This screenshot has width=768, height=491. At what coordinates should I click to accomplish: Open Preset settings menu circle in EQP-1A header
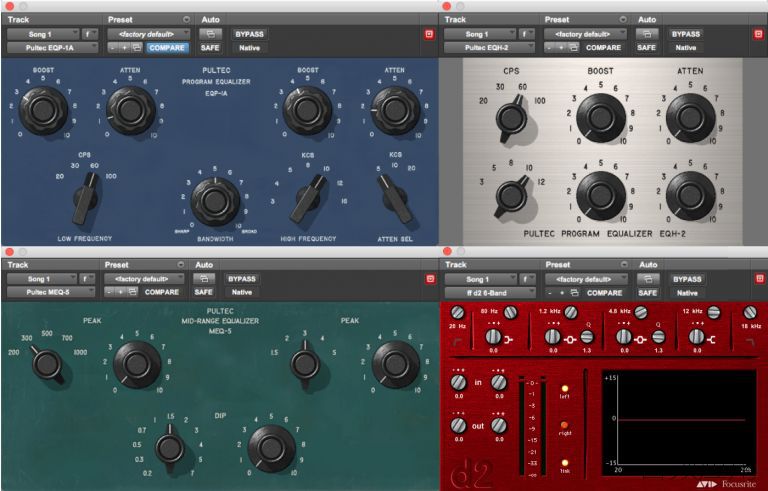pyautogui.click(x=186, y=20)
